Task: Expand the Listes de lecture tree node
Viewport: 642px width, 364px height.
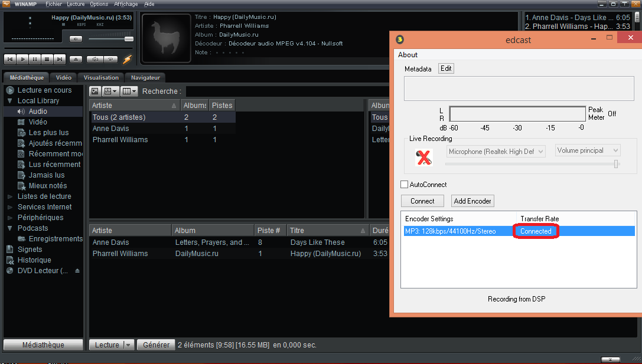Action: (9, 196)
